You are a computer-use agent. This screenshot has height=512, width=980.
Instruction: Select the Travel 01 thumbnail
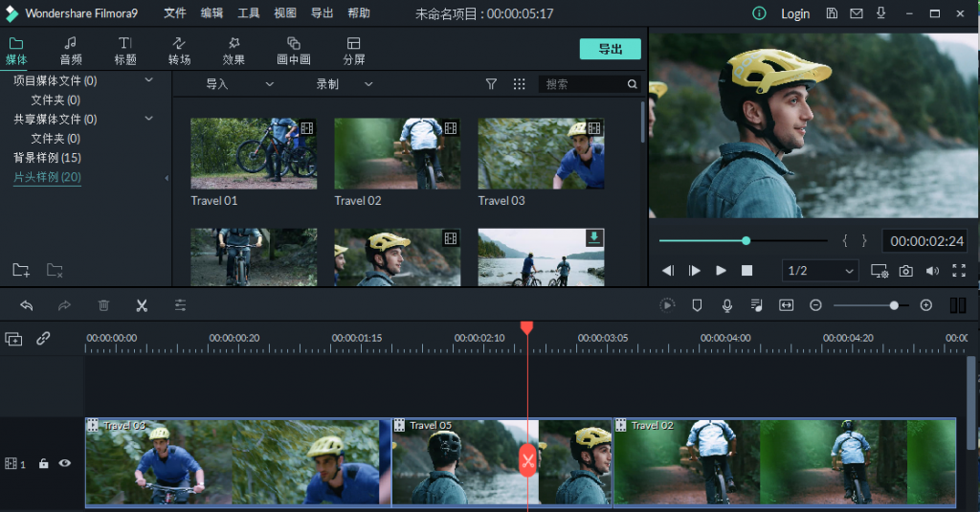tap(254, 153)
